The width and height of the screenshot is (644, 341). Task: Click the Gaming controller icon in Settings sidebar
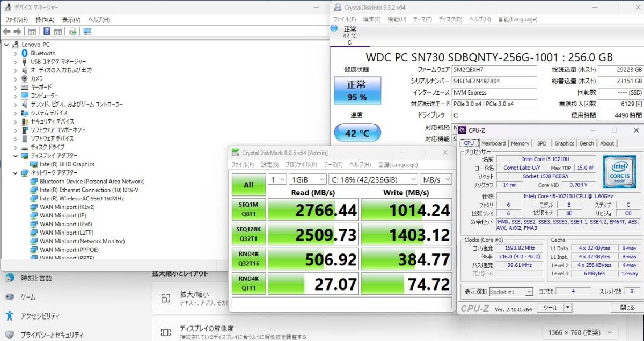(x=10, y=297)
